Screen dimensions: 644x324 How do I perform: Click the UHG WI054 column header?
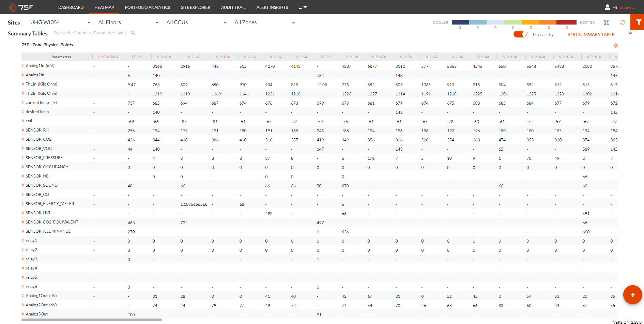point(108,57)
